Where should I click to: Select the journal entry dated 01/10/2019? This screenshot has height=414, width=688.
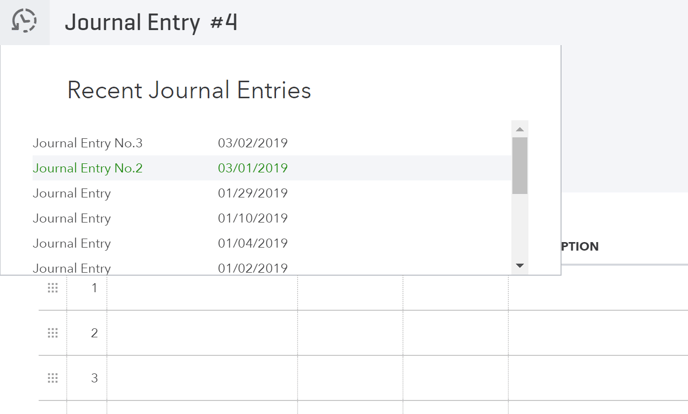[x=72, y=218]
